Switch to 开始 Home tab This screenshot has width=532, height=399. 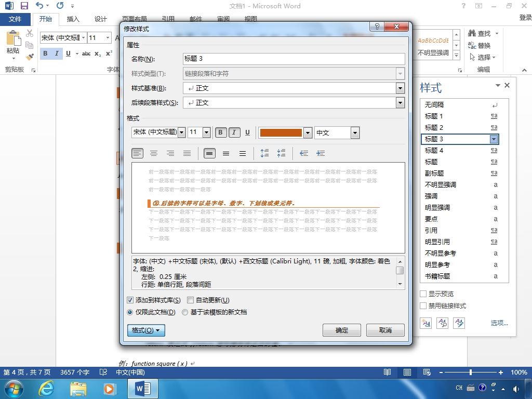click(46, 19)
